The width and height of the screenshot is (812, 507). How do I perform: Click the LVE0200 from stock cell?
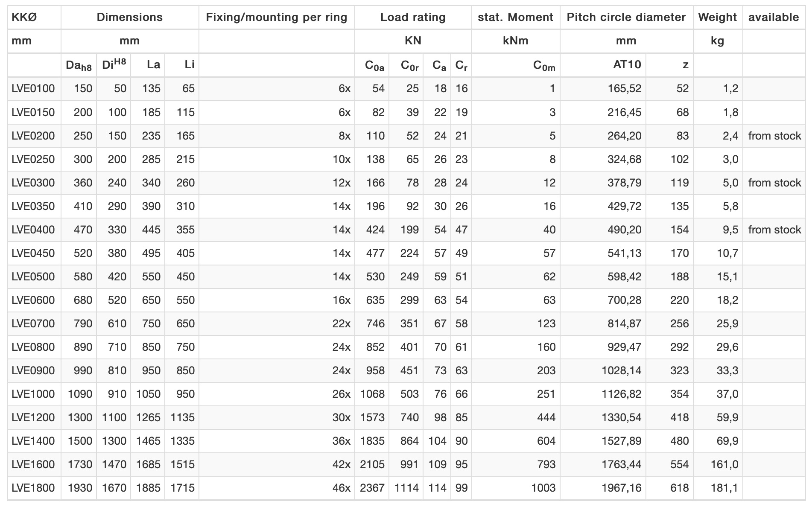[x=774, y=136]
